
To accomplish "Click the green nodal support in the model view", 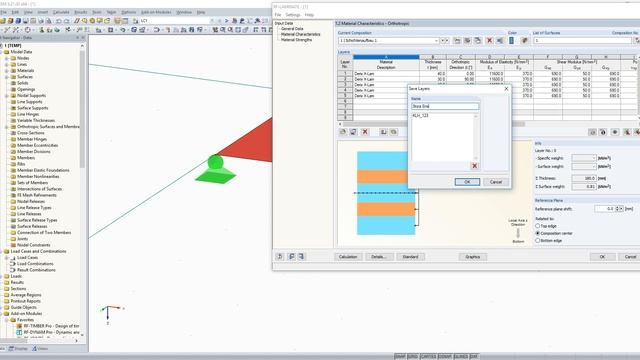I will click(x=216, y=169).
